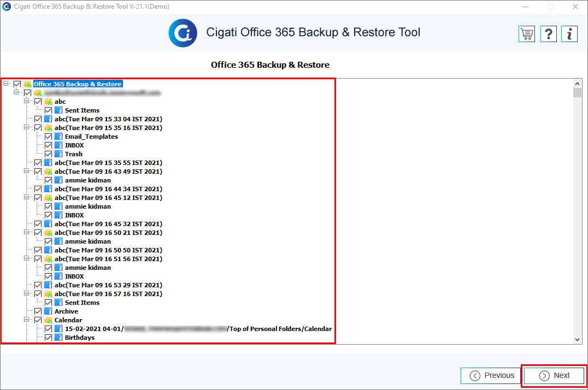Open the shopping cart purchase icon
This screenshot has width=588, height=390.
(527, 34)
